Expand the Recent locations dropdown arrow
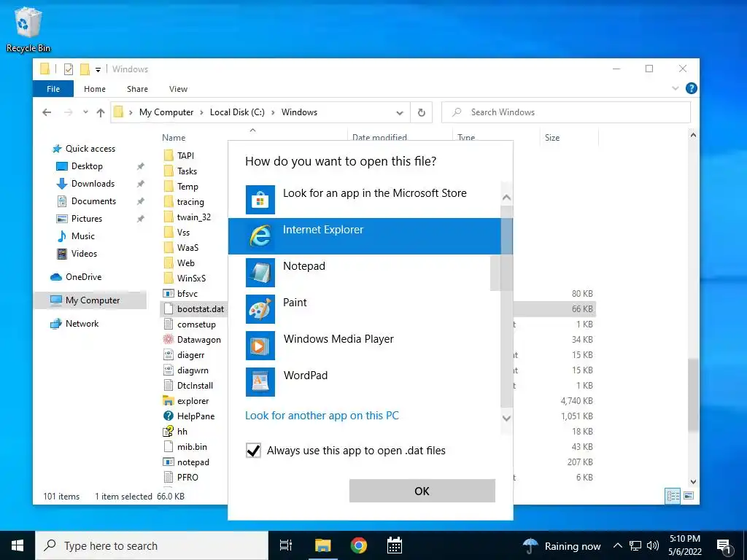This screenshot has height=560, width=747. click(x=85, y=112)
